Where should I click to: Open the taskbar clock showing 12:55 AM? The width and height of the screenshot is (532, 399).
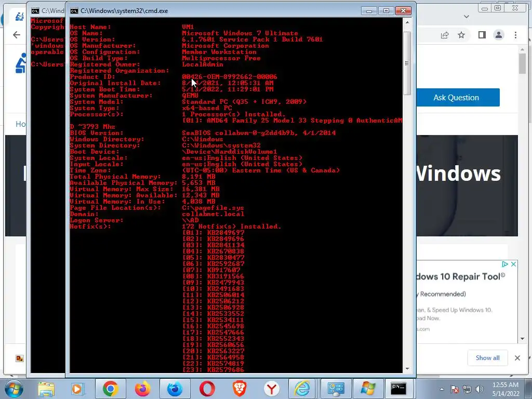point(506,389)
